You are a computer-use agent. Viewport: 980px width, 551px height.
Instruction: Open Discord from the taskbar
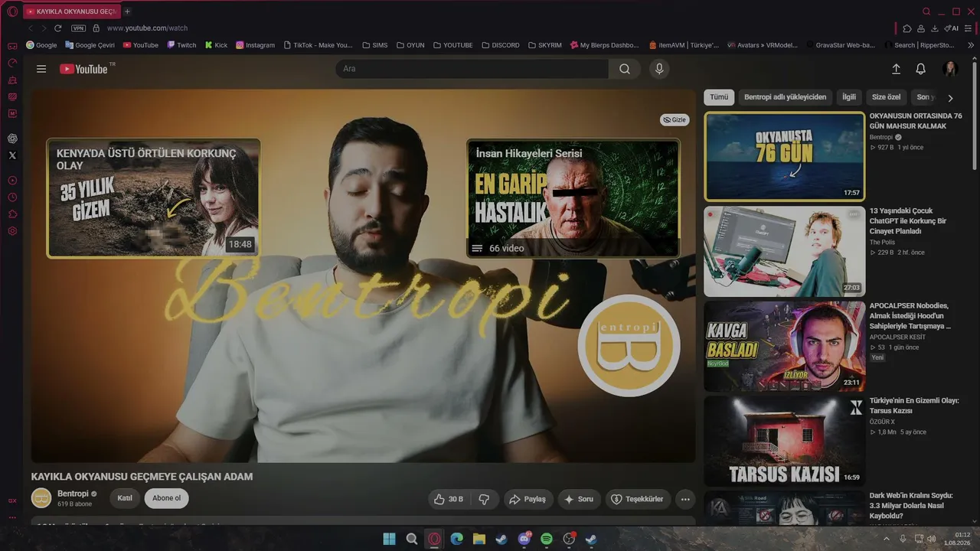pyautogui.click(x=524, y=539)
